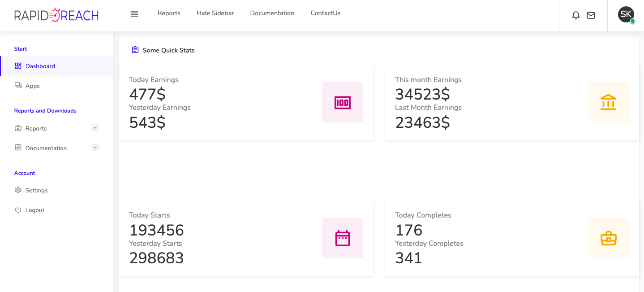Open the notifications bell icon
Image resolution: width=644 pixels, height=292 pixels.
click(576, 15)
